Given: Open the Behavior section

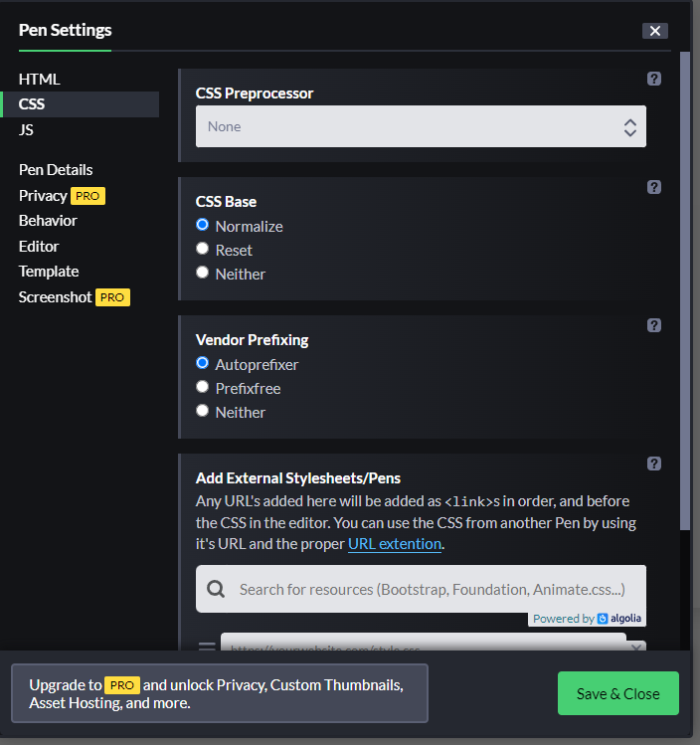Looking at the screenshot, I should tap(48, 221).
